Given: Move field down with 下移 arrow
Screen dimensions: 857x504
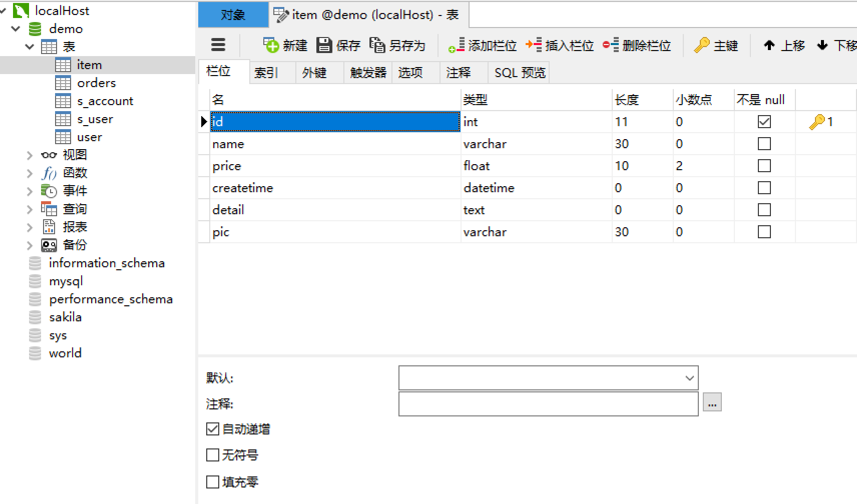Looking at the screenshot, I should (x=836, y=45).
